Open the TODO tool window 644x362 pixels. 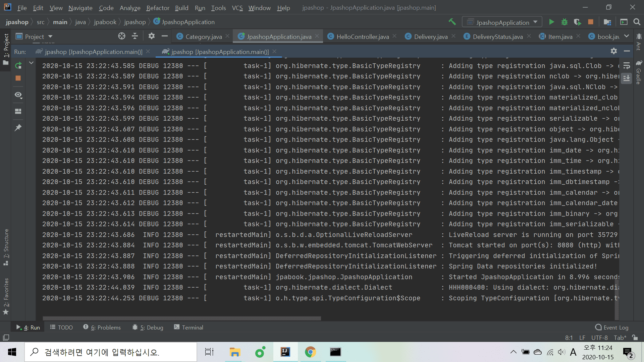(x=61, y=327)
